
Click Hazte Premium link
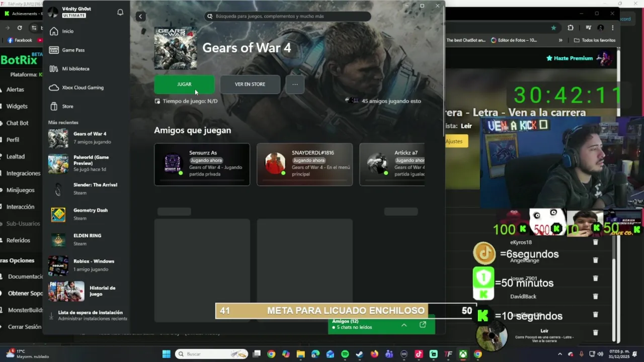click(570, 58)
